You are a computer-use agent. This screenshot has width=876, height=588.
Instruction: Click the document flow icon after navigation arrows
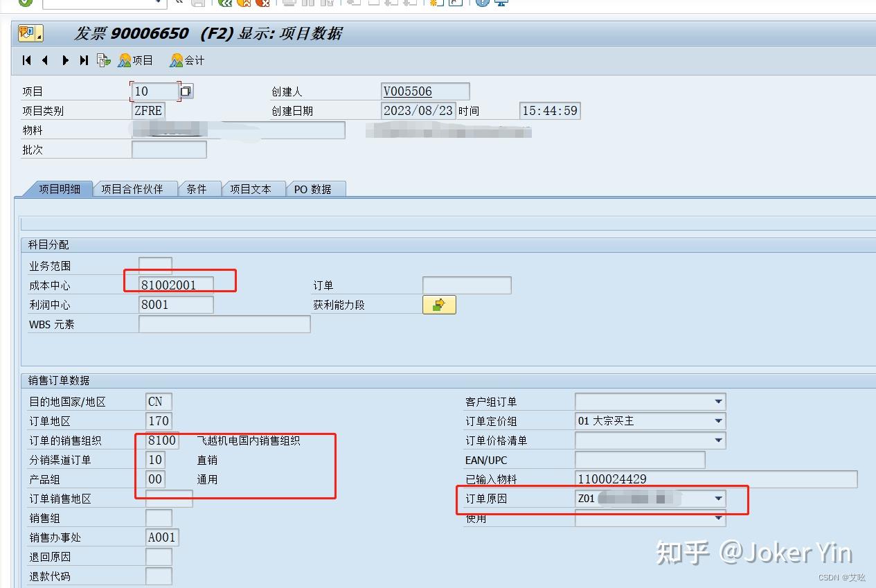[x=103, y=60]
